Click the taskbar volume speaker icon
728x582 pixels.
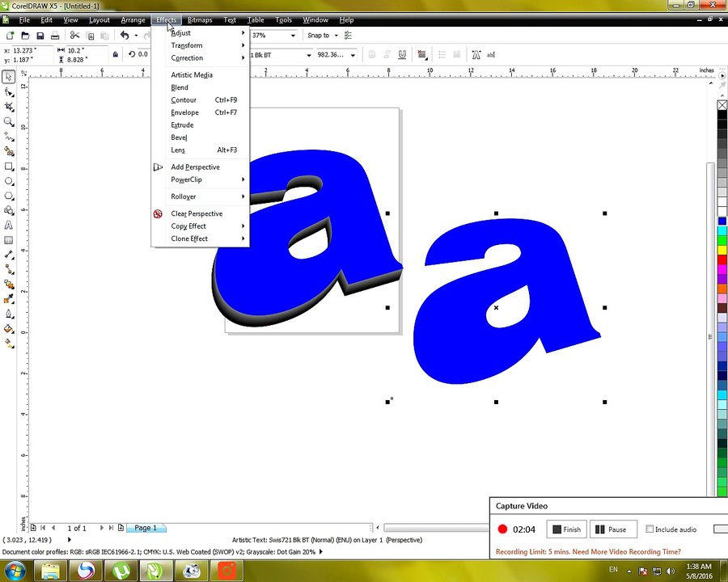(x=670, y=571)
